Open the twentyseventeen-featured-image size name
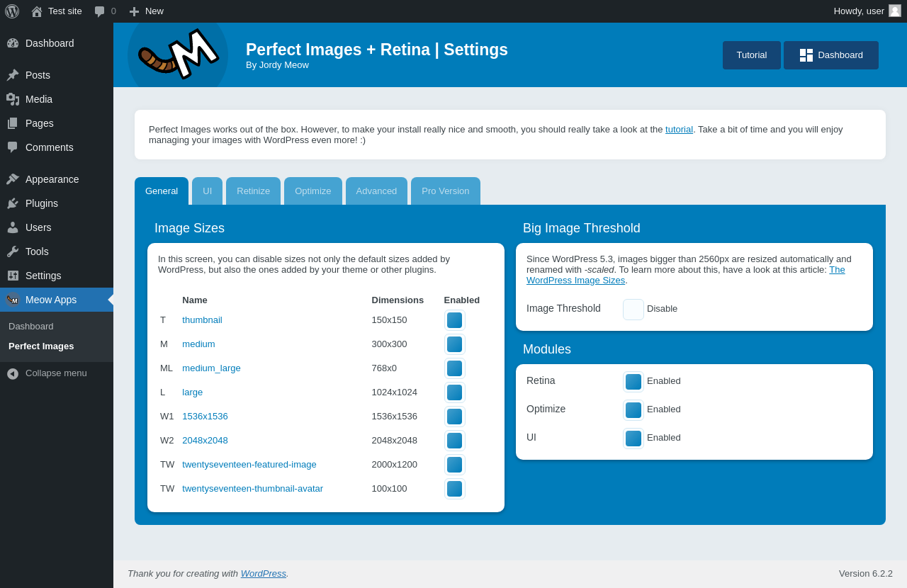907x588 pixels. [x=249, y=465]
